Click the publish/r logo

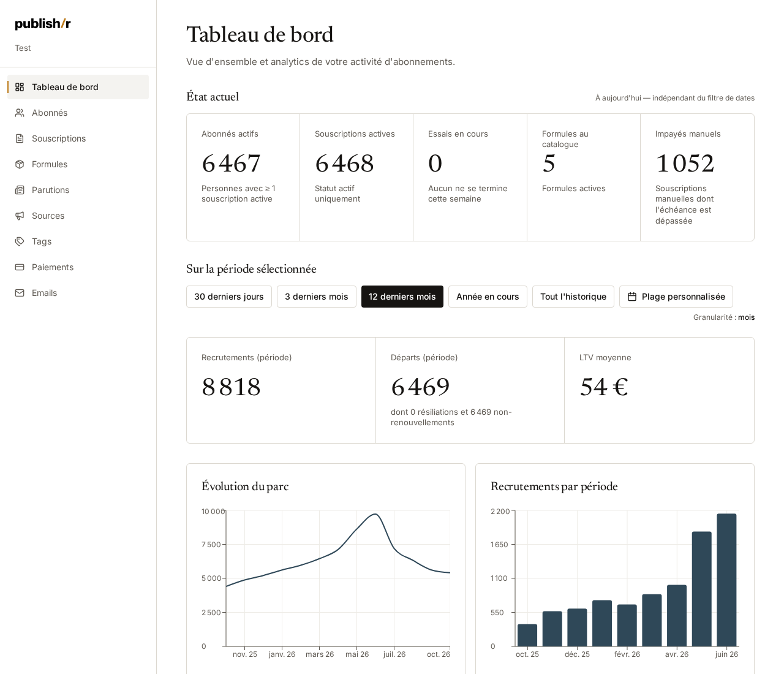point(43,24)
